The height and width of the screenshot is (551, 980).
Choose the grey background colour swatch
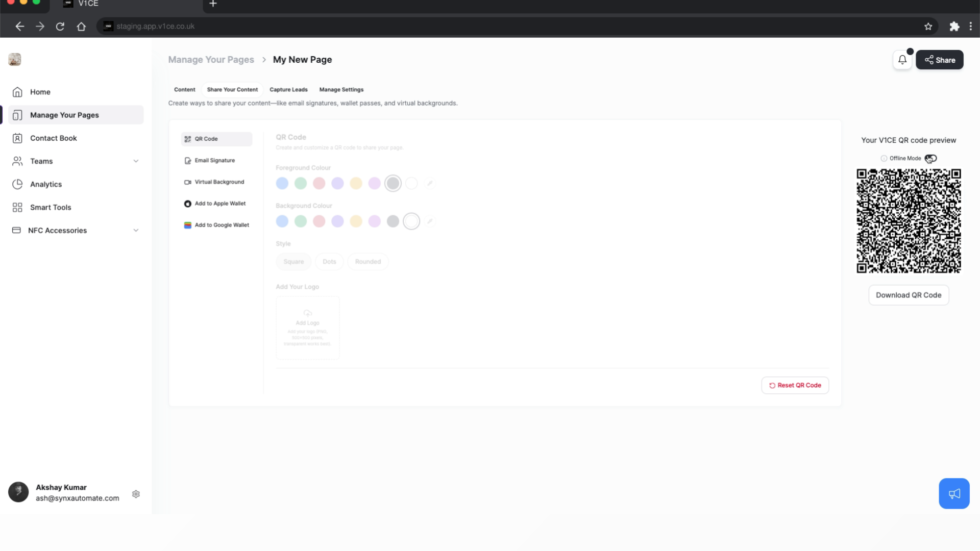393,221
